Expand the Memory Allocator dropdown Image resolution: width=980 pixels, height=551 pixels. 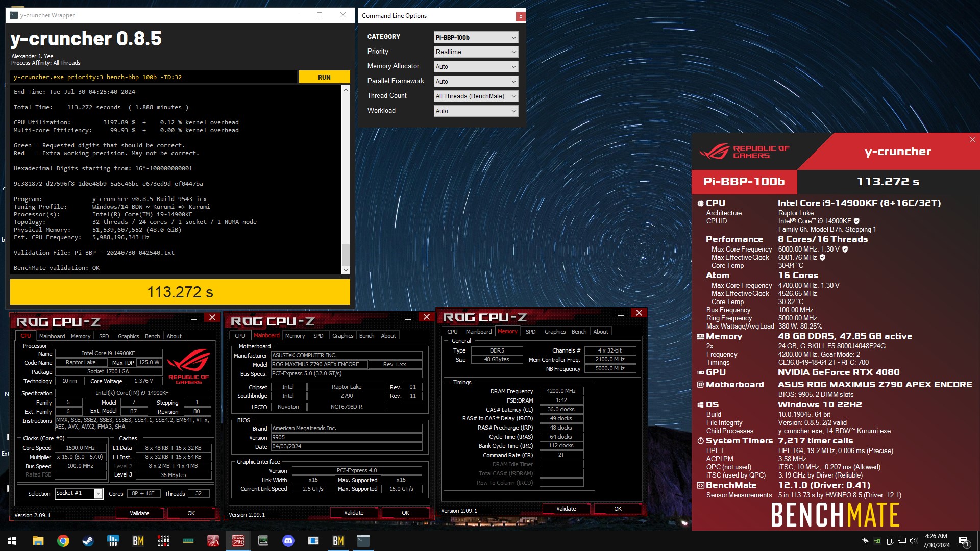[476, 67]
